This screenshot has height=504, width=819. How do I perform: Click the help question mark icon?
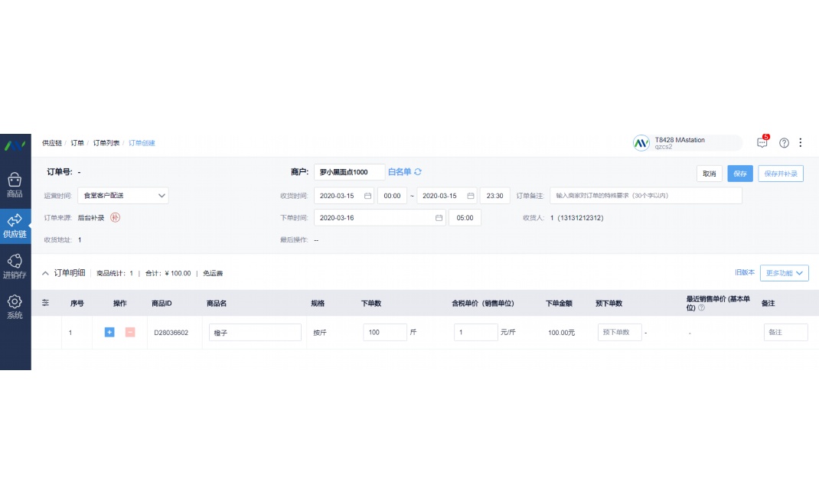[784, 143]
